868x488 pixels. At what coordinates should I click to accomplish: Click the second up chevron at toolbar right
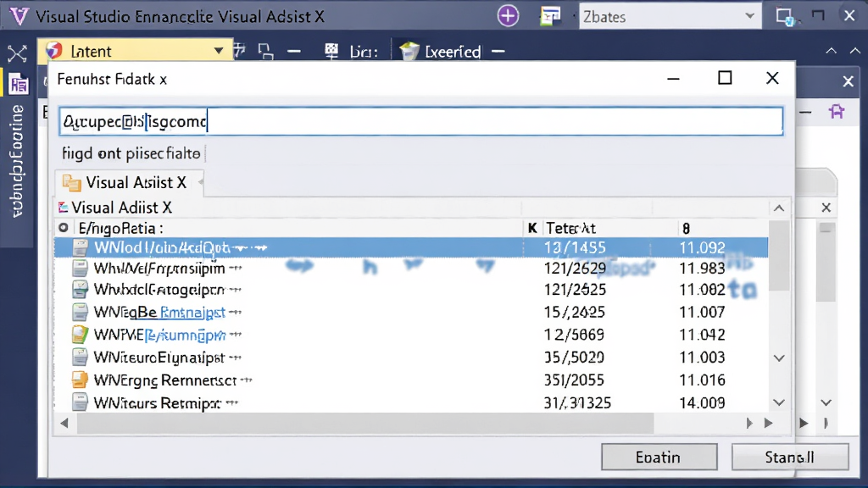pos(855,51)
